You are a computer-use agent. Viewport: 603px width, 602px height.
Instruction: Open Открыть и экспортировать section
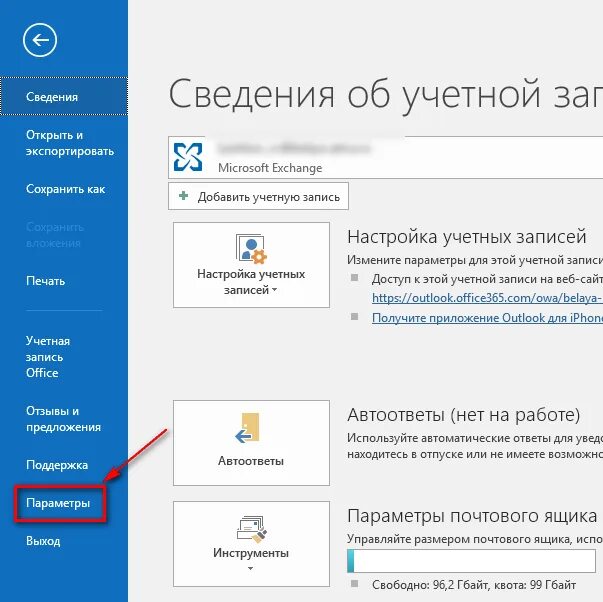70,143
